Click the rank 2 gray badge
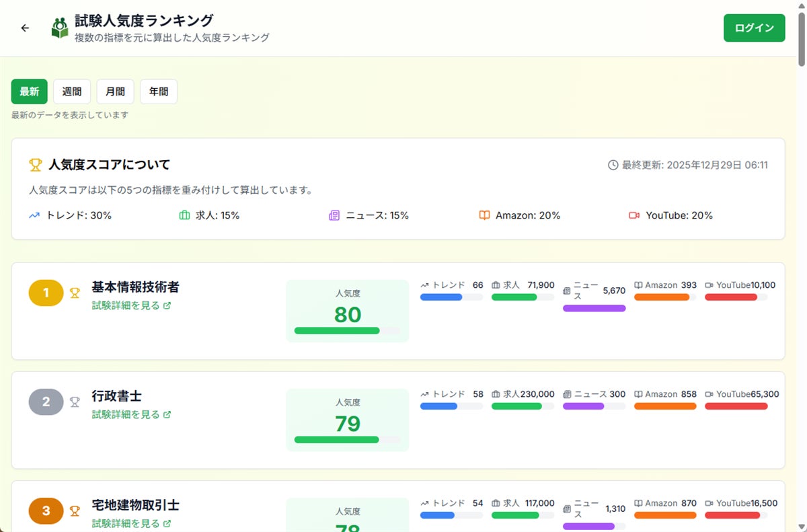The image size is (807, 532). click(x=46, y=402)
